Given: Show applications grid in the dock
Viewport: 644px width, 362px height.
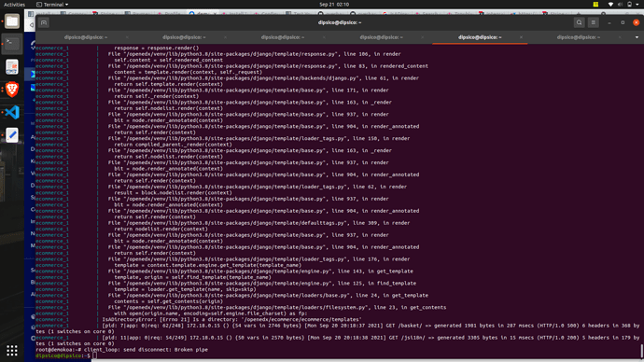Looking at the screenshot, I should coord(12,350).
